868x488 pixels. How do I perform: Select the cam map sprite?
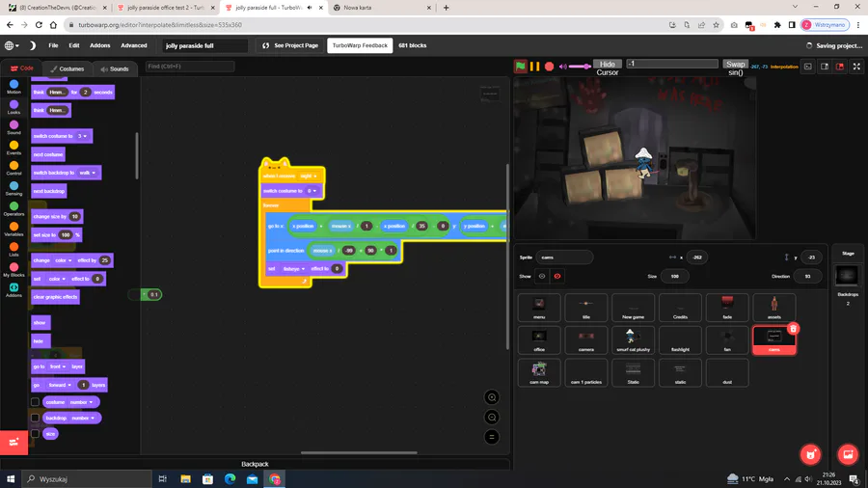point(539,372)
